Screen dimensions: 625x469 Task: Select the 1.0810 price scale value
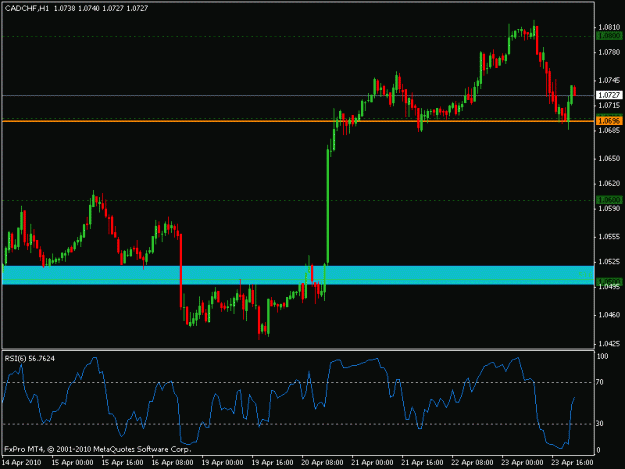[609, 27]
